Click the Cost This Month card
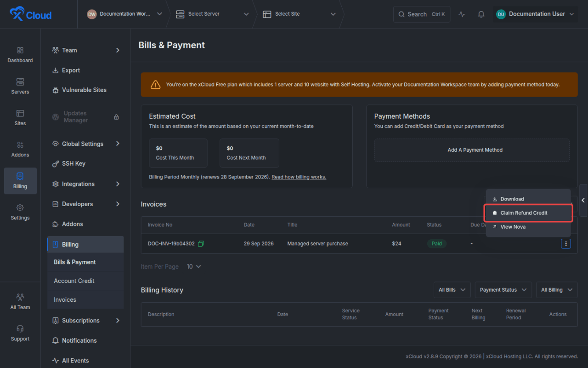Image resolution: width=588 pixels, height=368 pixels. point(178,153)
